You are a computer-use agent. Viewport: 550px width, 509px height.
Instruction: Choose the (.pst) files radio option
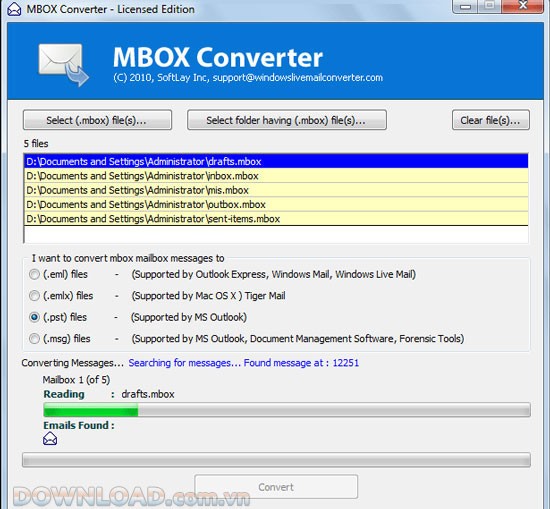[34, 317]
